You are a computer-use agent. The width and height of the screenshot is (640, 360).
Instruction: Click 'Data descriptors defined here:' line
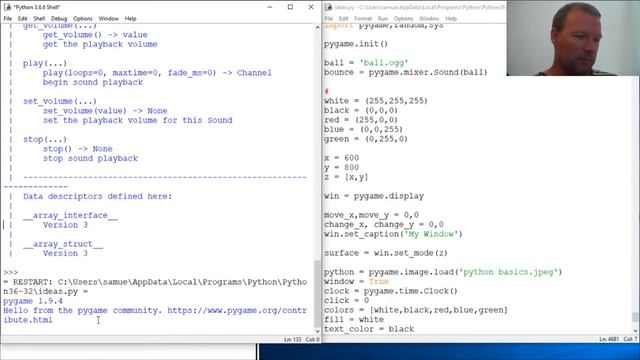click(x=98, y=196)
